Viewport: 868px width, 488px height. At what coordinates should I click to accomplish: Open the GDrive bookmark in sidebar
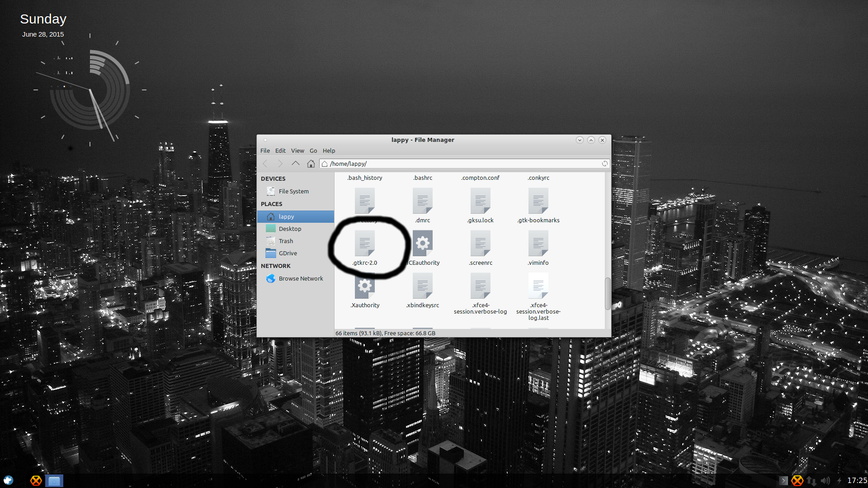click(x=296, y=253)
